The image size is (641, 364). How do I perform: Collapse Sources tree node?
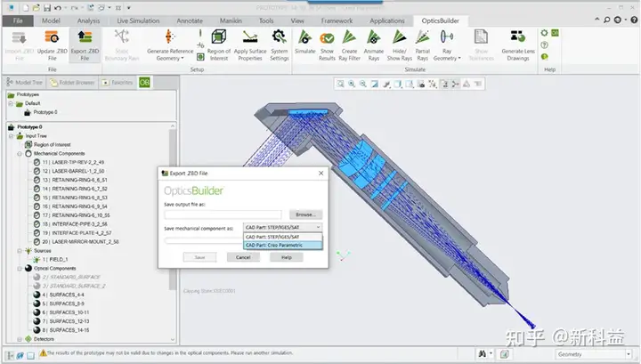pos(20,251)
